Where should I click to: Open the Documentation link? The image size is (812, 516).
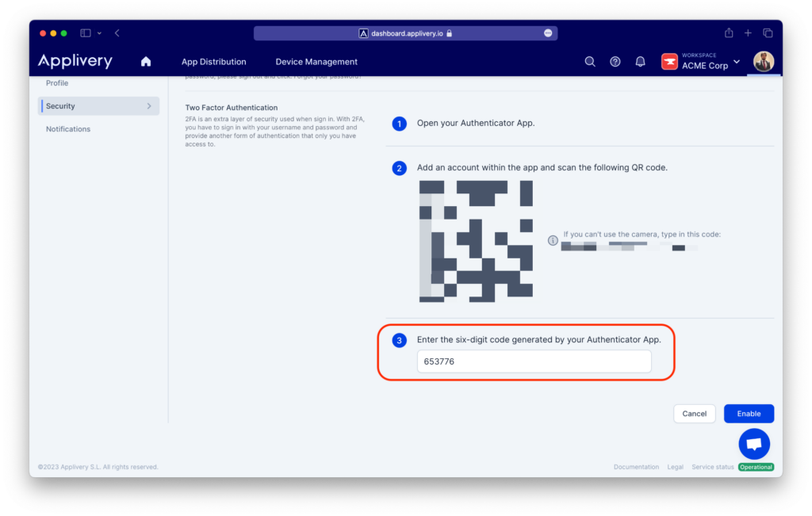637,467
